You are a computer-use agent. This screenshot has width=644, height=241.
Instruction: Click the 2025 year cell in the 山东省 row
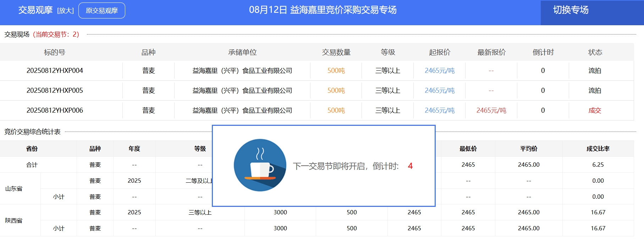(x=134, y=181)
